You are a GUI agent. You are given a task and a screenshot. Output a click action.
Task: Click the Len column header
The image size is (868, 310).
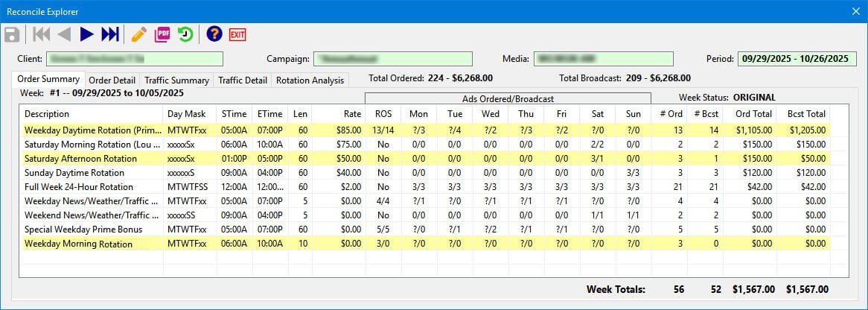pos(300,114)
